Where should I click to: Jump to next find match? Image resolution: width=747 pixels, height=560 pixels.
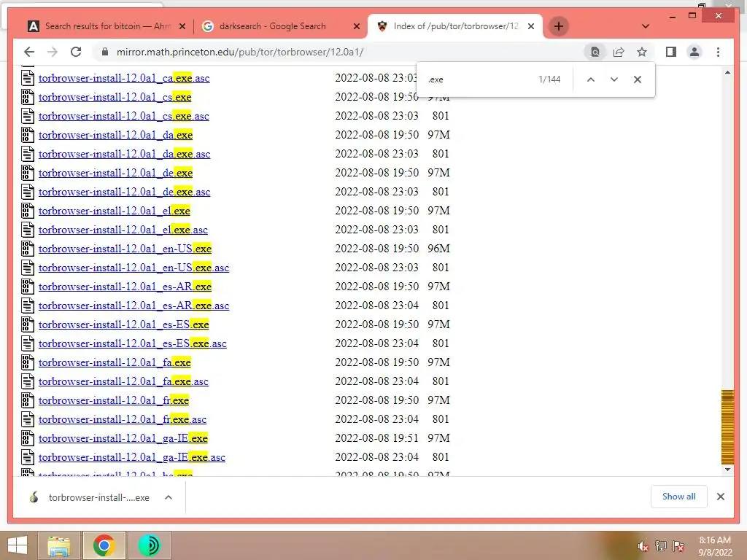614,79
